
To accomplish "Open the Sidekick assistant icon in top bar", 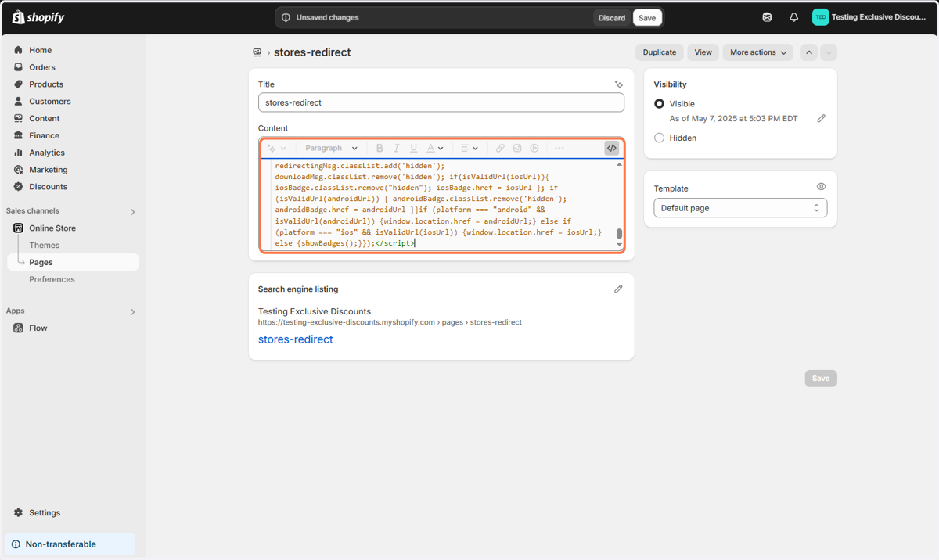I will click(x=767, y=17).
